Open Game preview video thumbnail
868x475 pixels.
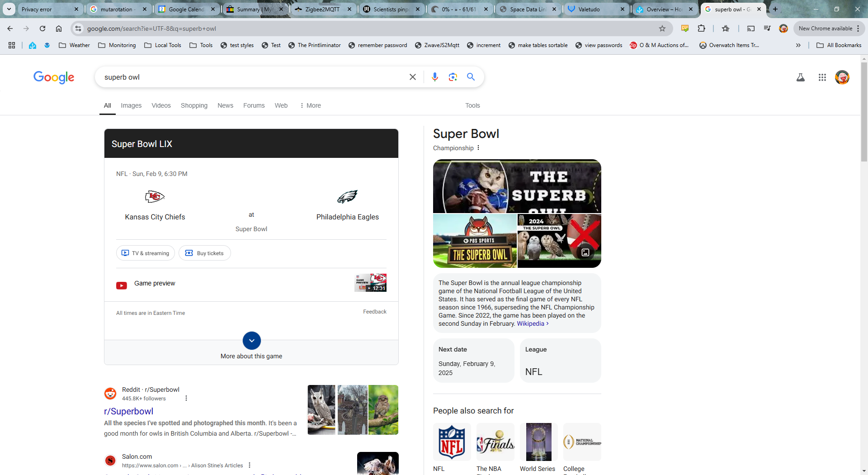370,283
